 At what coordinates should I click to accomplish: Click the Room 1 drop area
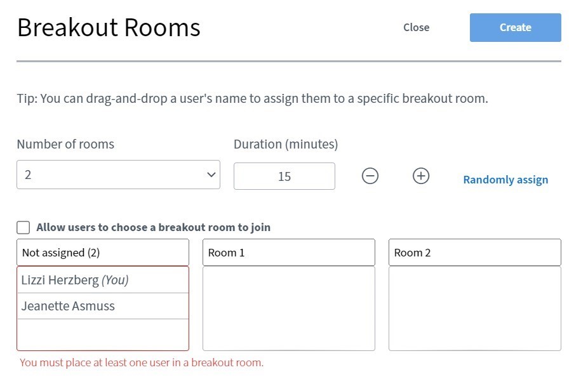tap(288, 308)
